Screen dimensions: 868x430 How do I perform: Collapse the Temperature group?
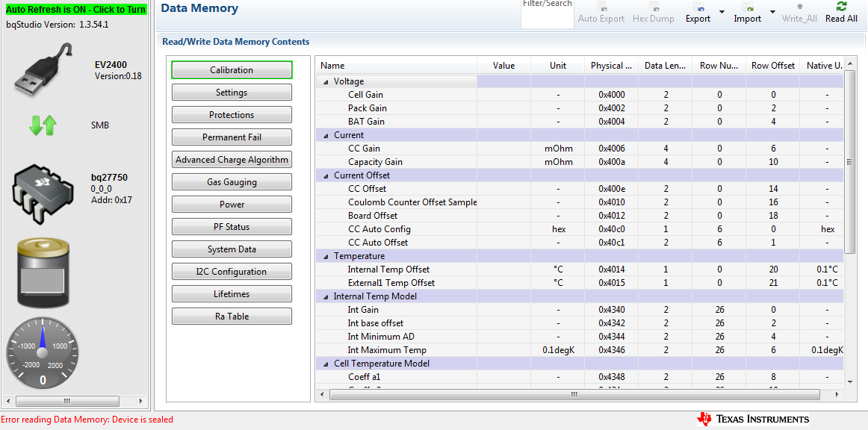tap(326, 256)
